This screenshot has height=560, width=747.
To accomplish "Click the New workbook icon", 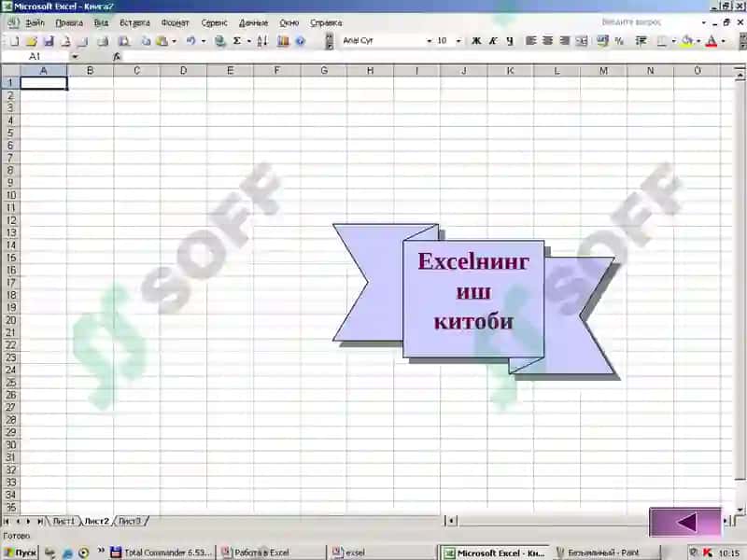I will (14, 41).
